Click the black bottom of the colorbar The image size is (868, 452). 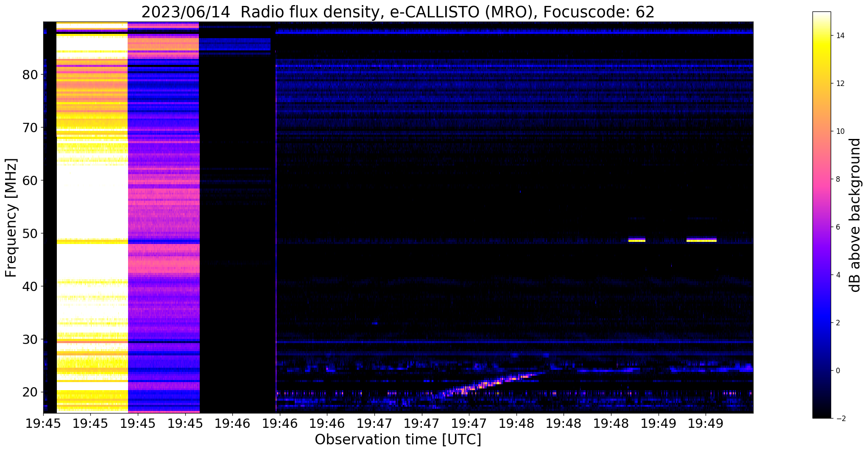(821, 411)
